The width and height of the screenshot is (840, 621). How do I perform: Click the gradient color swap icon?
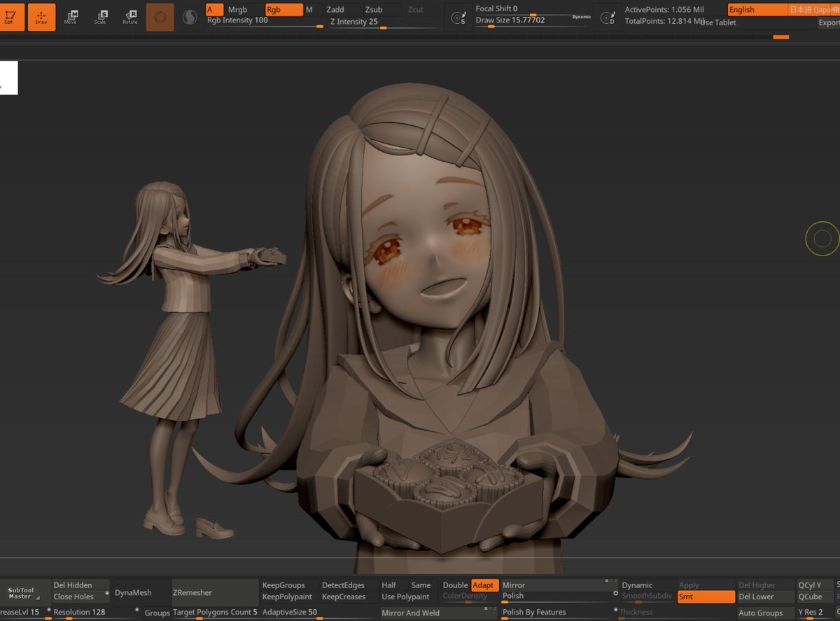point(190,17)
